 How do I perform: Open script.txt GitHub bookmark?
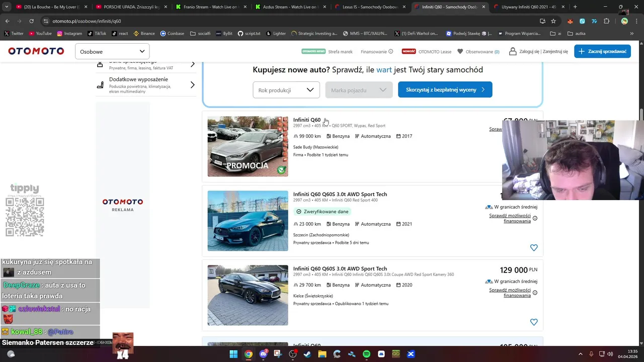249,33
